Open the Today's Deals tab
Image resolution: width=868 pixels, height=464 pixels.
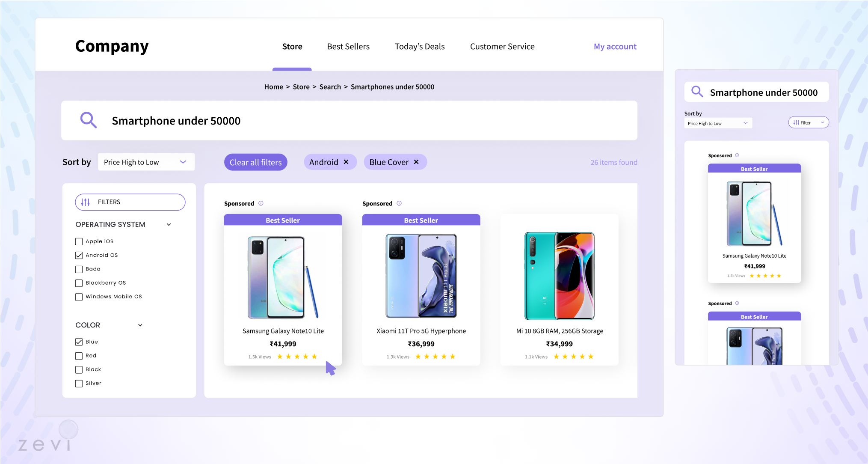tap(420, 47)
